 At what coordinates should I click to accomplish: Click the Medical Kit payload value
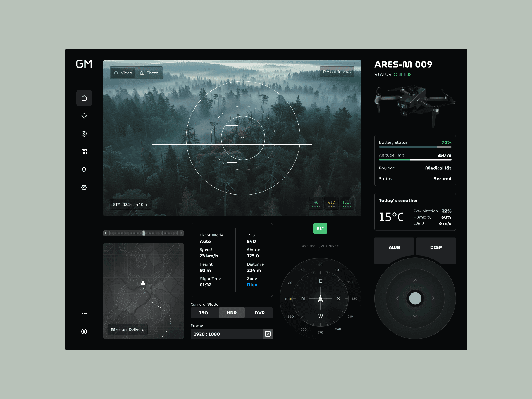click(x=438, y=168)
